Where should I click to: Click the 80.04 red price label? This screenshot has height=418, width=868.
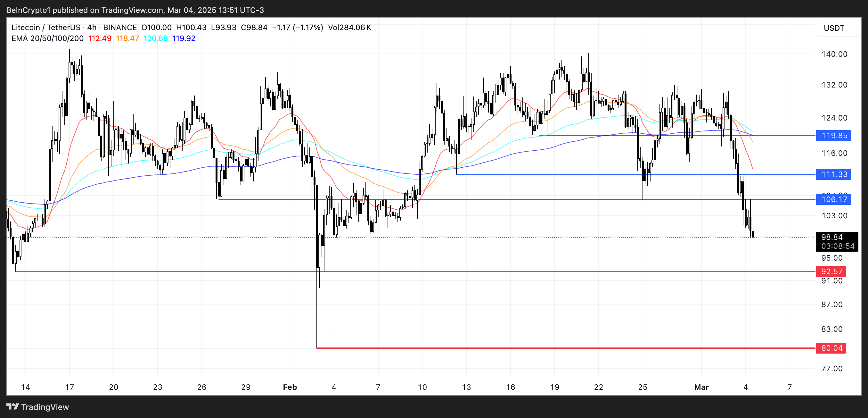pyautogui.click(x=831, y=348)
